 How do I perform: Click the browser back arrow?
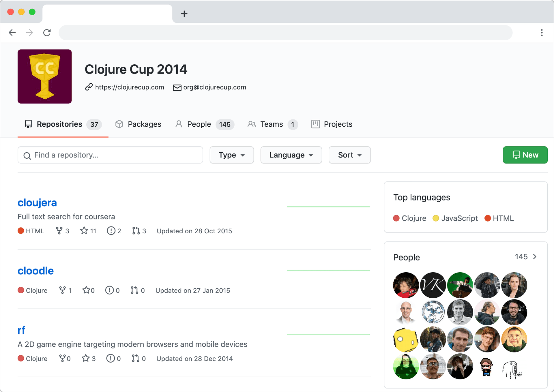point(12,33)
